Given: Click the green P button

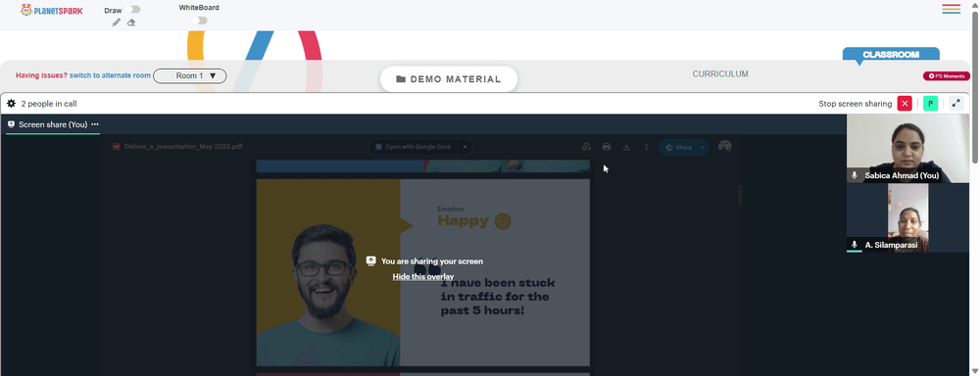Looking at the screenshot, I should click(x=931, y=104).
